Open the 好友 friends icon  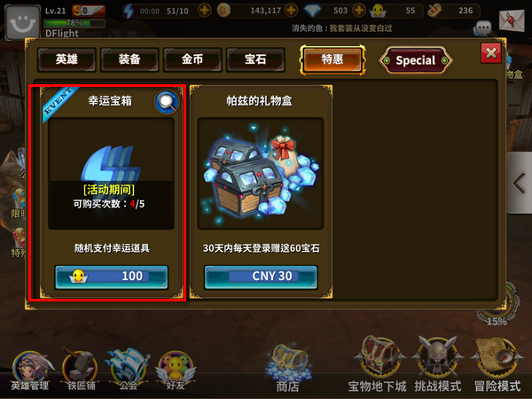[x=176, y=370]
